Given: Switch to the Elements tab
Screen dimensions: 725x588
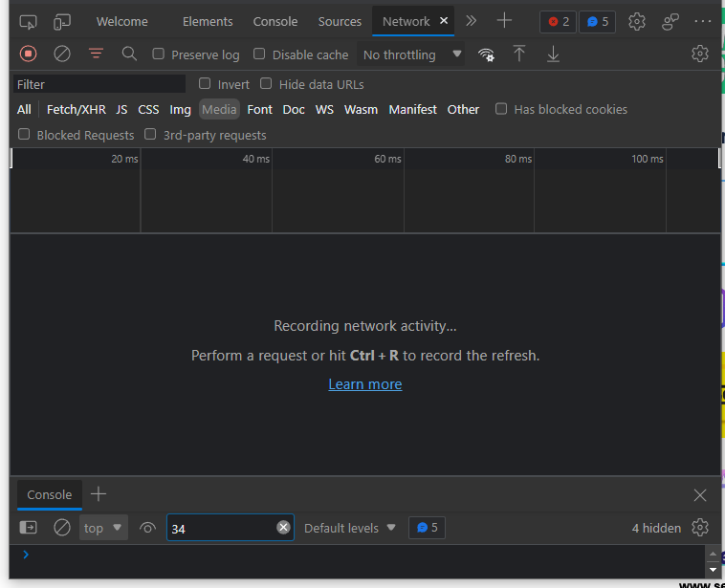Looking at the screenshot, I should 208,21.
